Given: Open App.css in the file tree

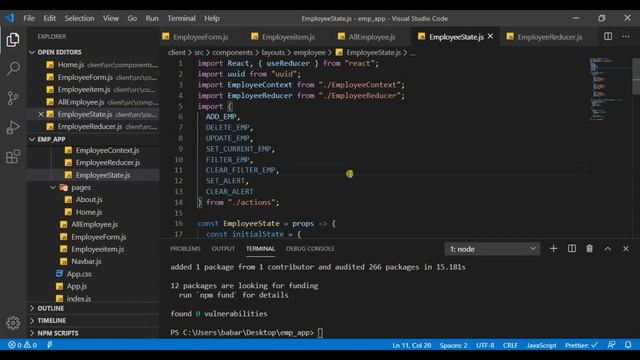Looking at the screenshot, I should coord(93,274).
